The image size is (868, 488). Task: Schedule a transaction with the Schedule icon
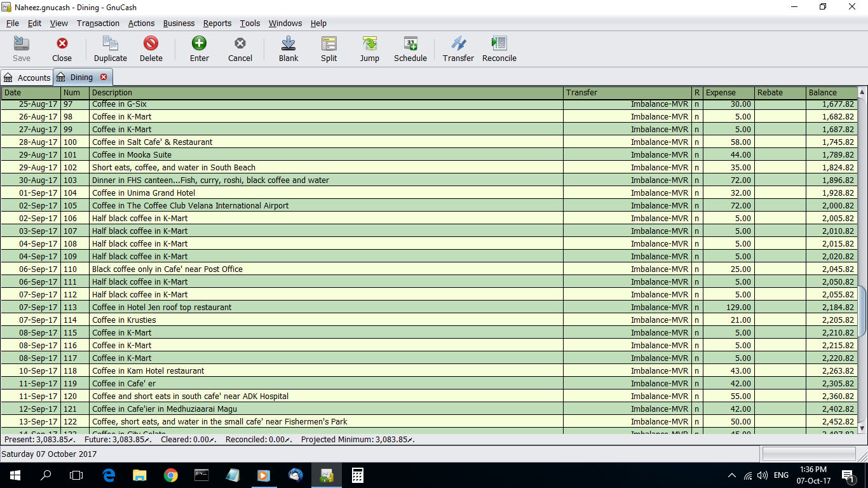(410, 49)
